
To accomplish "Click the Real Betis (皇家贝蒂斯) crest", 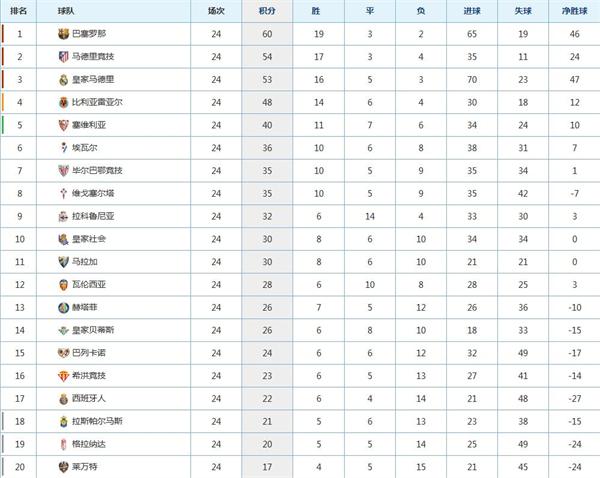I will click(x=64, y=329).
